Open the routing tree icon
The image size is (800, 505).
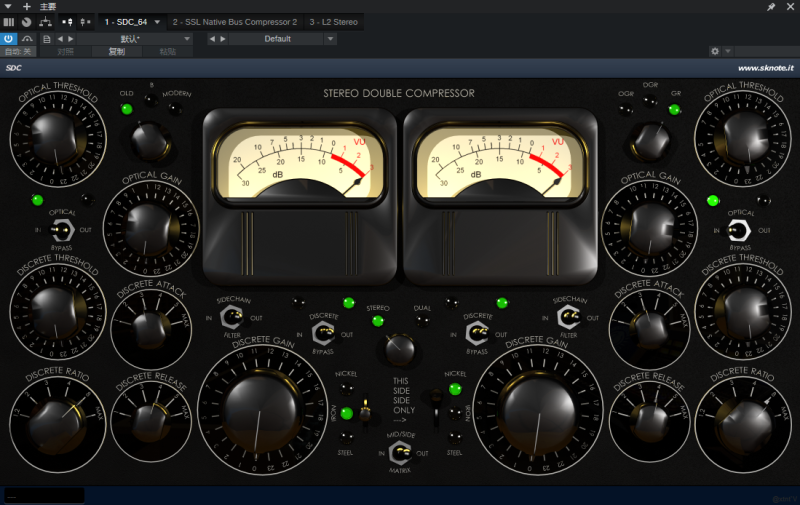45,22
